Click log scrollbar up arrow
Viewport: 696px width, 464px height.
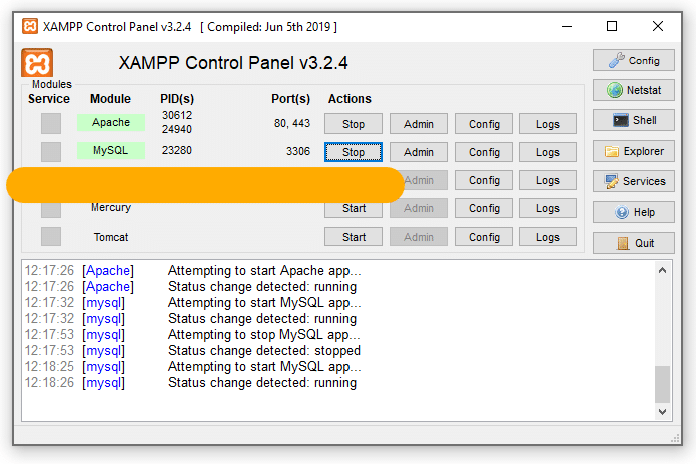pyautogui.click(x=662, y=270)
